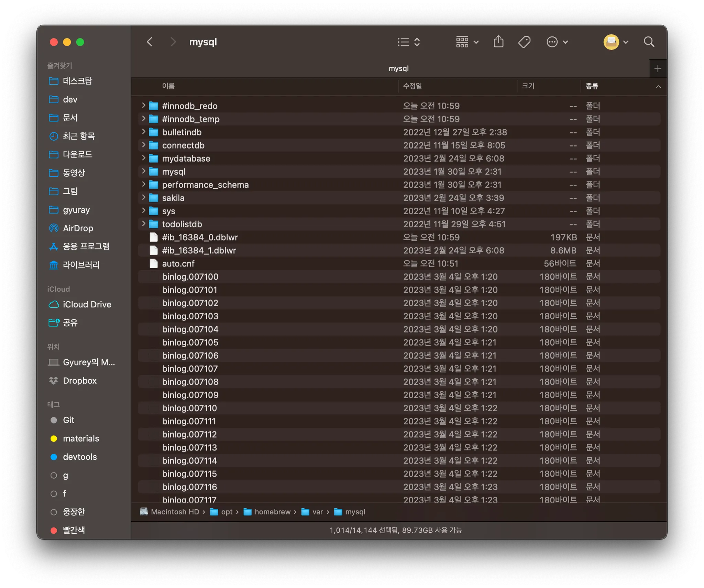The width and height of the screenshot is (704, 588).
Task: Select the auto.cnf file row
Action: pos(178,264)
